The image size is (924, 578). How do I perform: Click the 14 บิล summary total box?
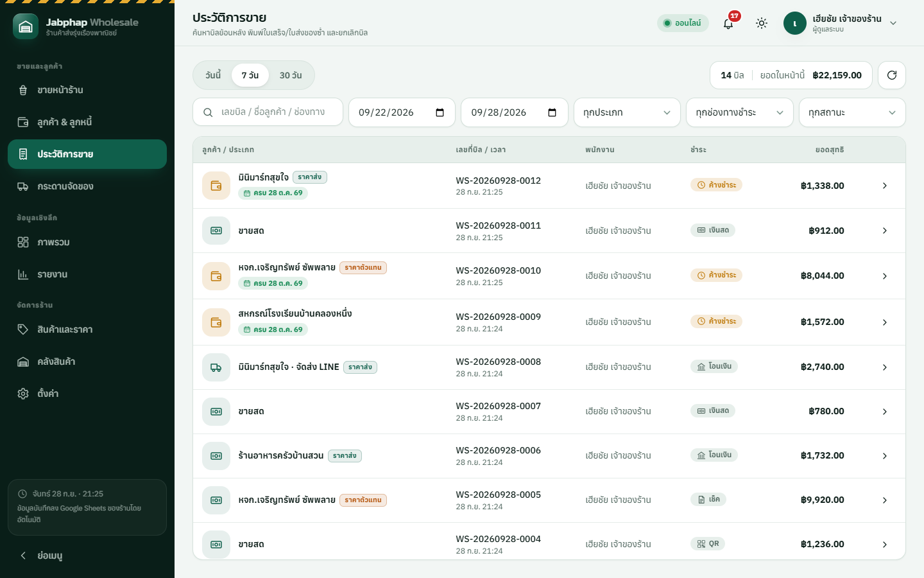[x=791, y=75]
